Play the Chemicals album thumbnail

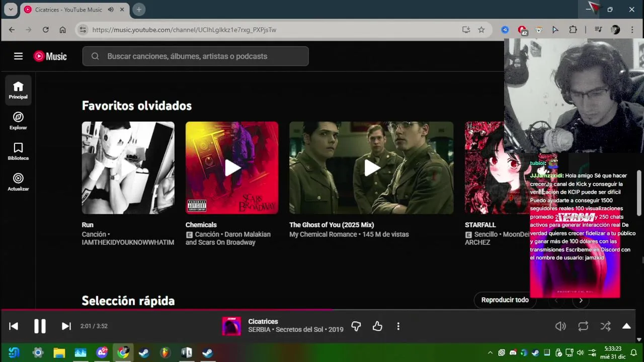point(232,168)
